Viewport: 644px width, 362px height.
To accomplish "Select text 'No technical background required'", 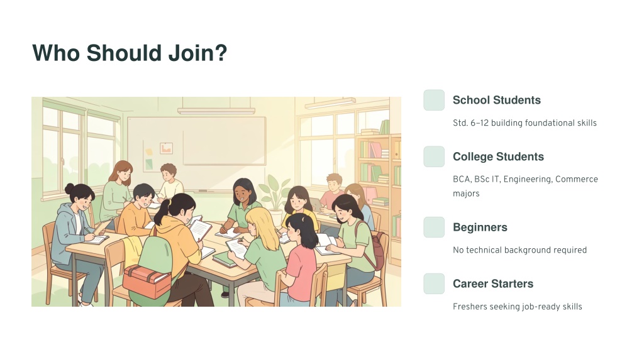I will pos(519,250).
